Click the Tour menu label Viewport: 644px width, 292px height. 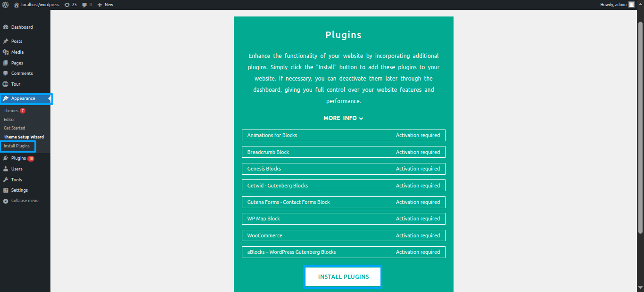click(x=16, y=84)
